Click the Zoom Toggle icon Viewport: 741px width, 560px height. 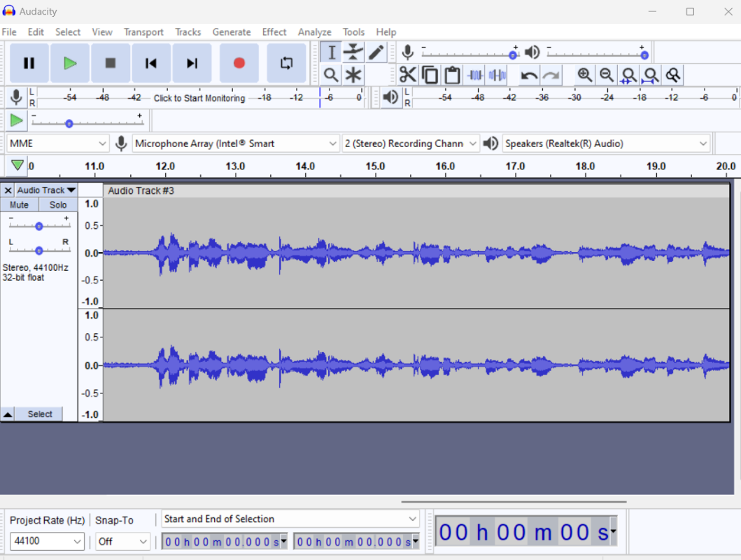[x=673, y=75]
